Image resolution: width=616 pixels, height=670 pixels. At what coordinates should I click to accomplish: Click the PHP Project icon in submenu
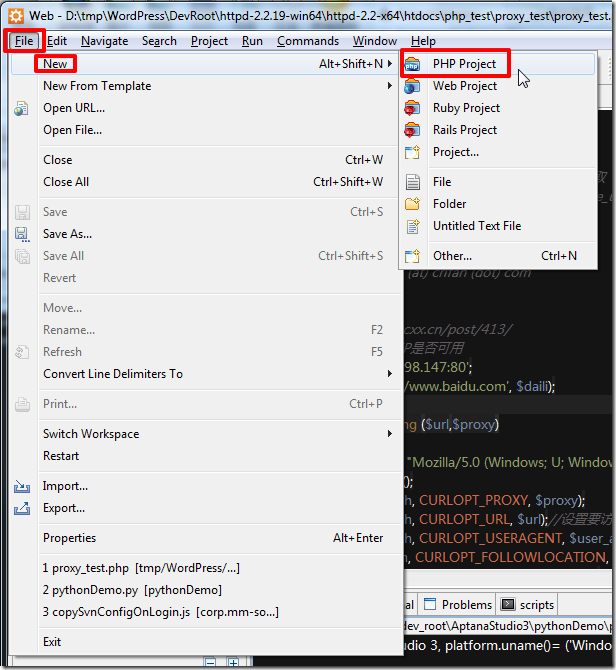412,64
